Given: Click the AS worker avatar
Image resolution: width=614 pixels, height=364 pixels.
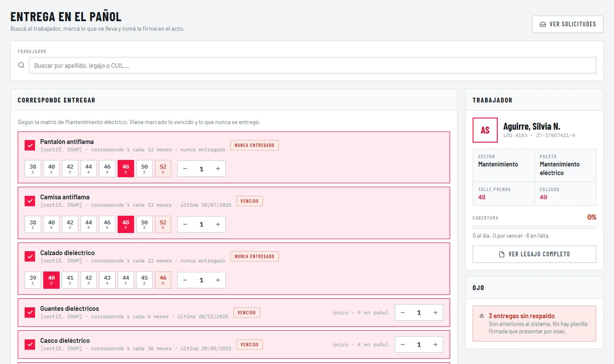Looking at the screenshot, I should 485,130.
